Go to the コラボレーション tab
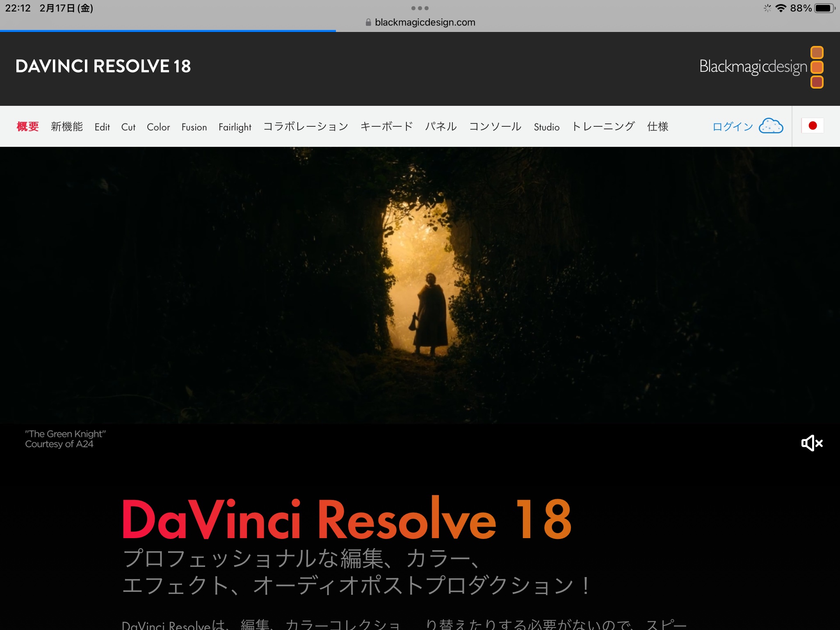The width and height of the screenshot is (840, 630). coord(306,126)
